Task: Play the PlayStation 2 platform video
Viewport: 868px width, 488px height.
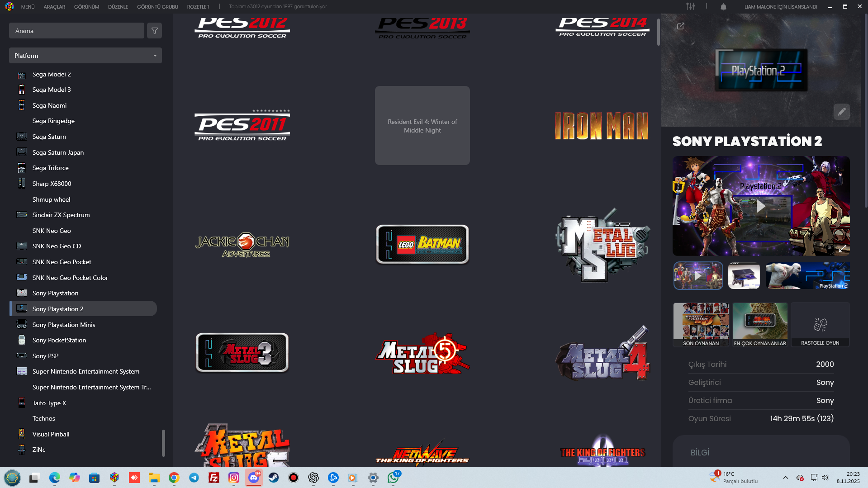Action: [761, 206]
